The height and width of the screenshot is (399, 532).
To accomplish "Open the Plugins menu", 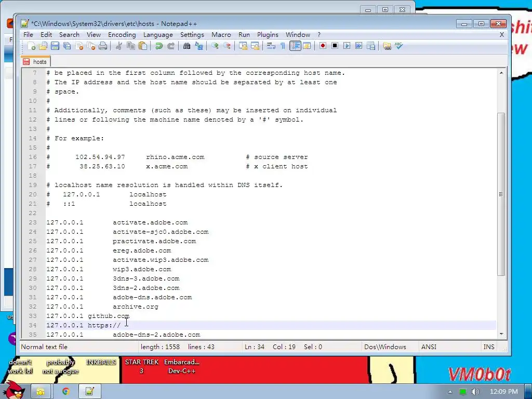I will (268, 35).
